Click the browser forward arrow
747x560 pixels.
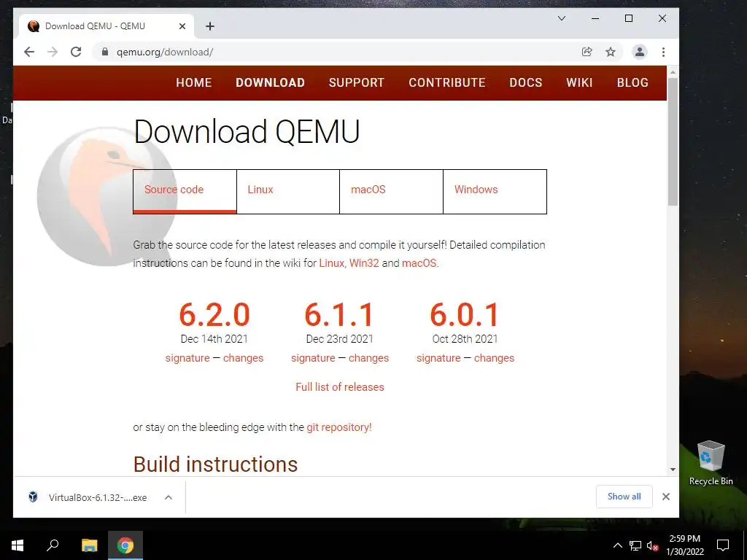pos(53,52)
